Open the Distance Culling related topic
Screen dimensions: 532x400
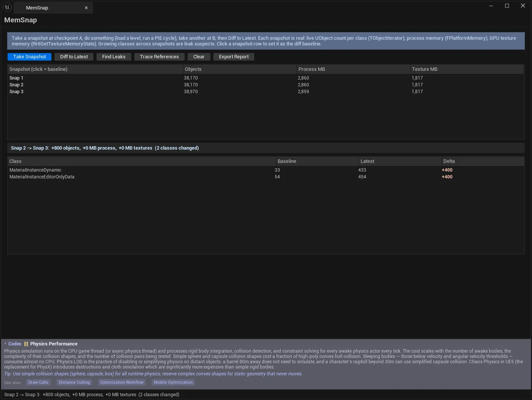(74, 383)
